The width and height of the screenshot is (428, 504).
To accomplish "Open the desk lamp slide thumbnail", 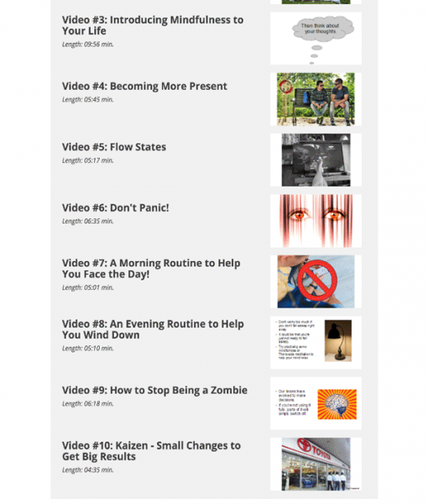I will 316,343.
